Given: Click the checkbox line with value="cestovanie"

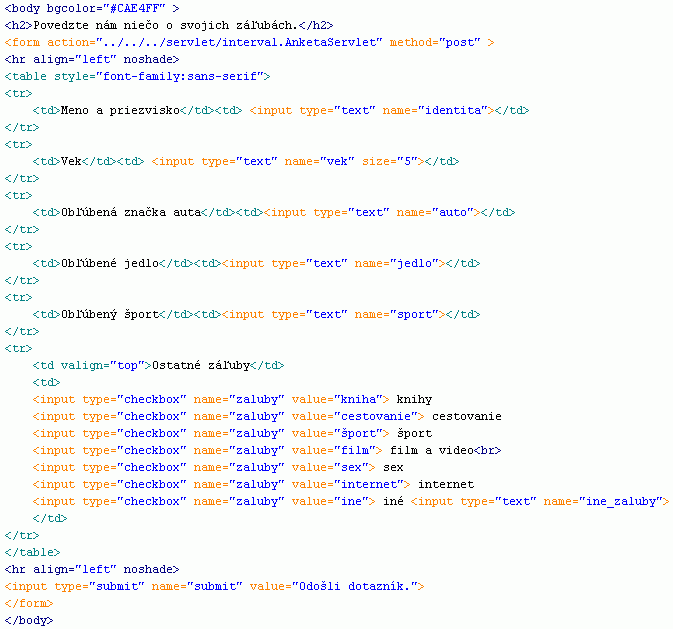Looking at the screenshot, I should [267, 416].
